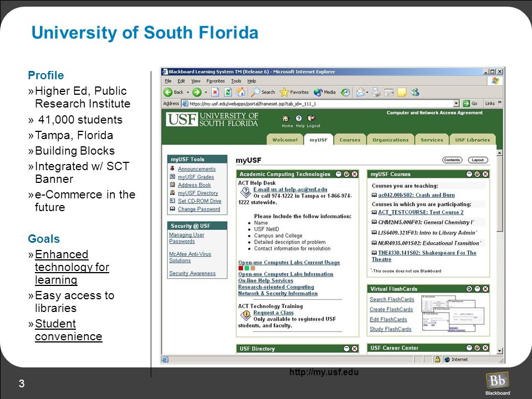Close the Virtual FlashCards module
The image size is (532, 399).
[485, 289]
